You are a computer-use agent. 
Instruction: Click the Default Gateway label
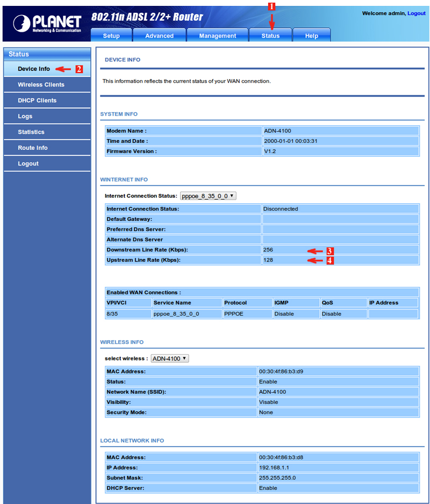click(x=130, y=219)
